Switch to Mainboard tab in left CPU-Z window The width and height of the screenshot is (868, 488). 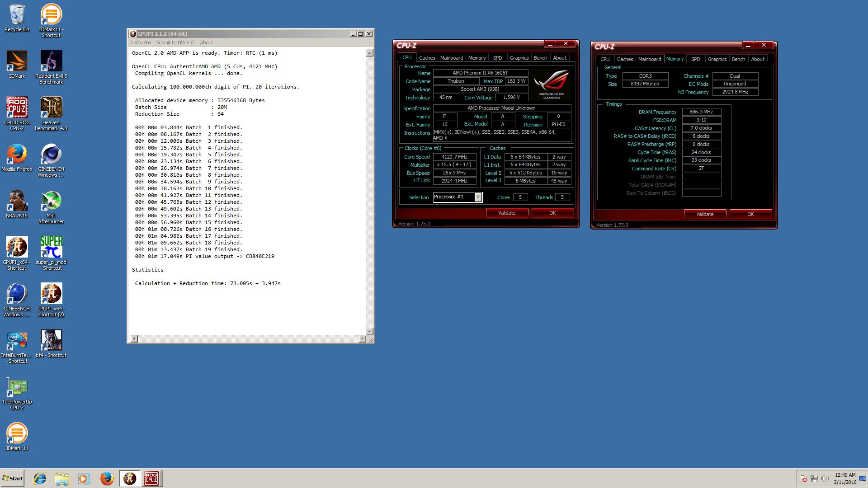pos(452,58)
